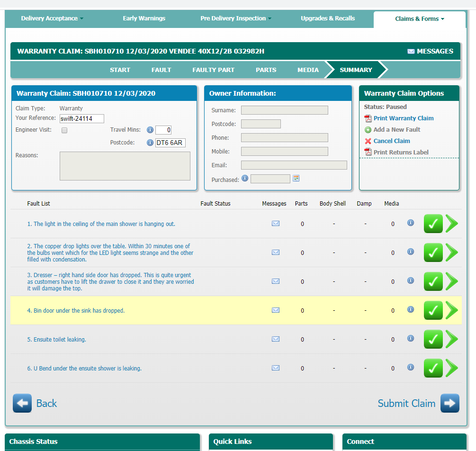Viewport: 476px width, 451px height.
Task: Click message envelope for U Bend fault
Action: [275, 368]
